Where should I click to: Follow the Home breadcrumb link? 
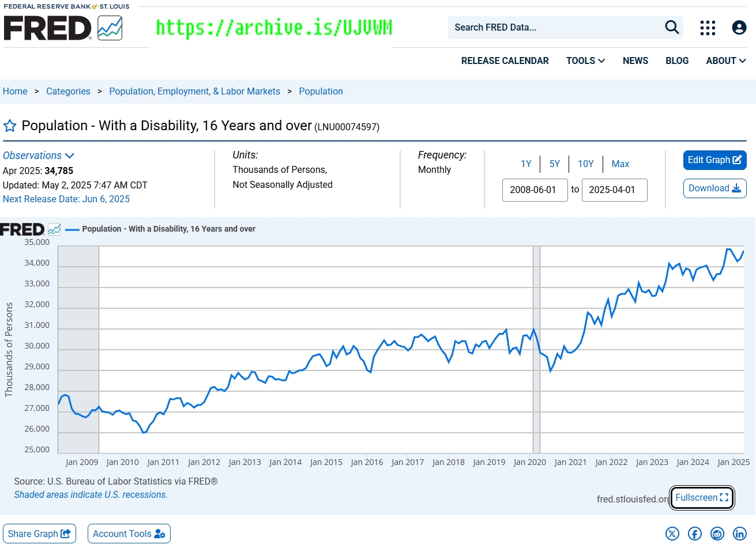15,91
